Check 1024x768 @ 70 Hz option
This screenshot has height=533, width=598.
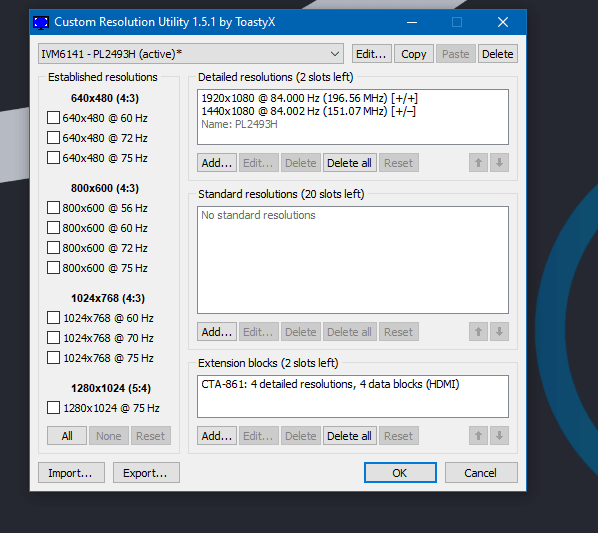(53, 338)
